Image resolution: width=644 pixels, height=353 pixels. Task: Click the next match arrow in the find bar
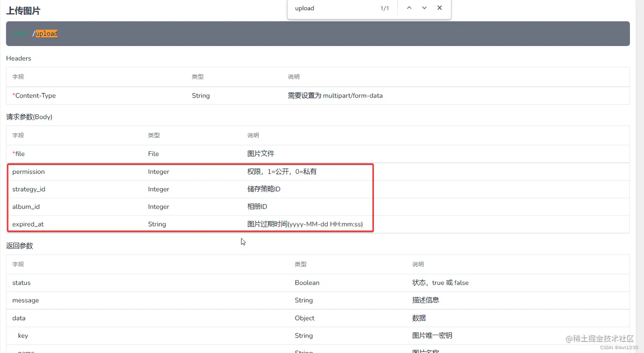click(424, 8)
